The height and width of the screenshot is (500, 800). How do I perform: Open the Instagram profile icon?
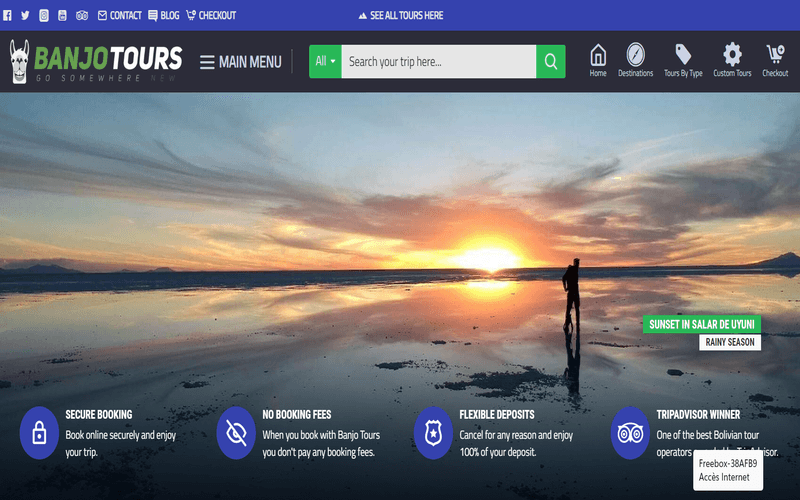(x=44, y=15)
